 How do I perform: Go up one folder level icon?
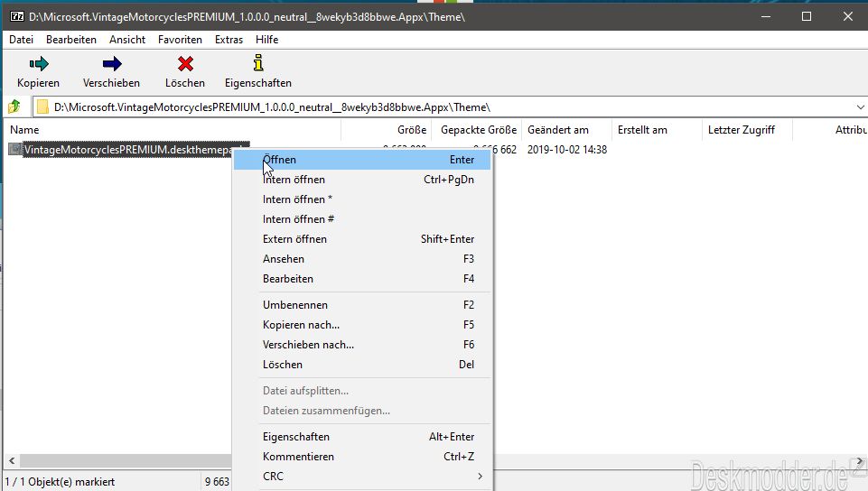coord(14,107)
